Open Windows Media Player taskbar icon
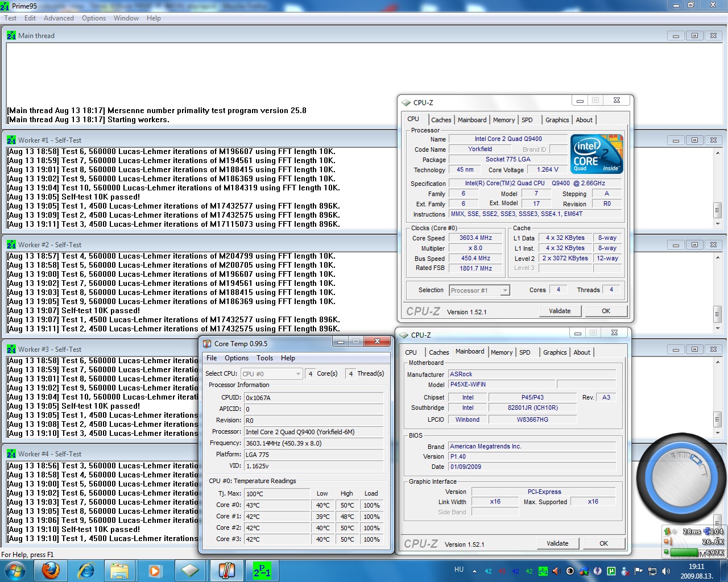Image resolution: width=728 pixels, height=582 pixels. (x=155, y=571)
